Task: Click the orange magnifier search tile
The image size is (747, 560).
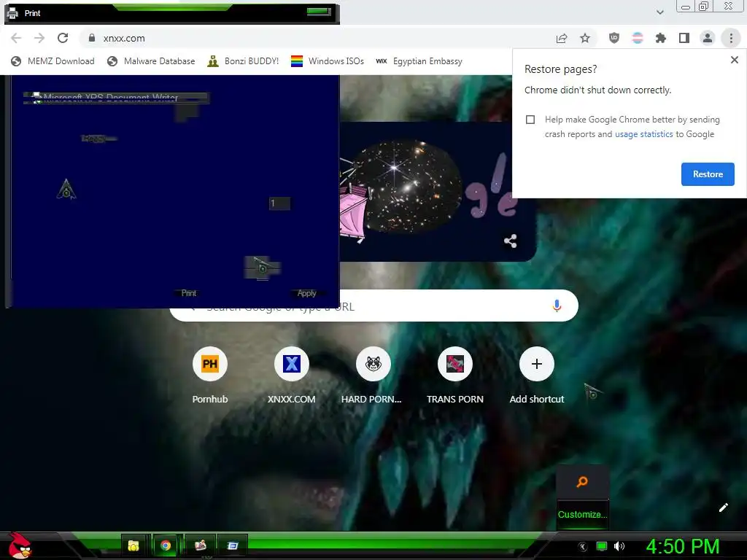Action: click(x=582, y=482)
